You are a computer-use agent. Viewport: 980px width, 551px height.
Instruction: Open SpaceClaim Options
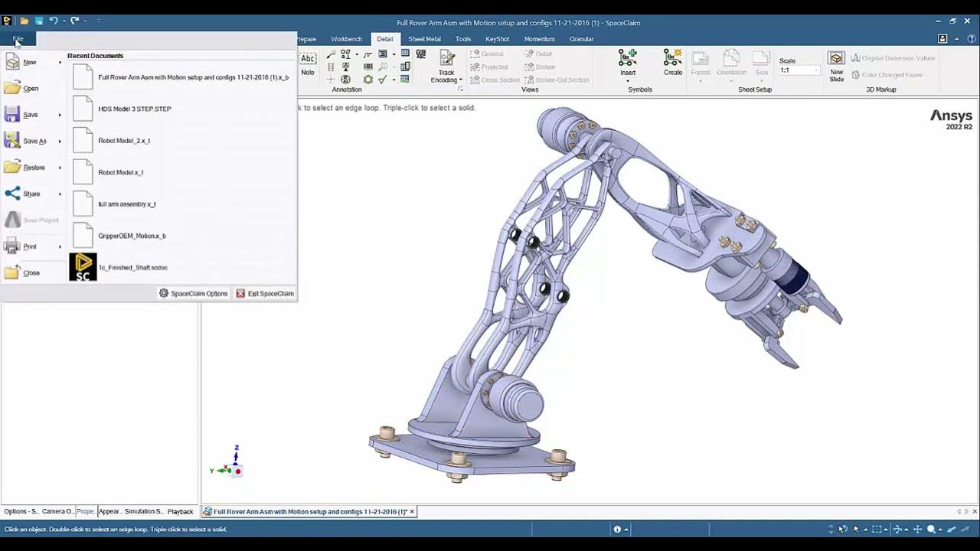(193, 294)
